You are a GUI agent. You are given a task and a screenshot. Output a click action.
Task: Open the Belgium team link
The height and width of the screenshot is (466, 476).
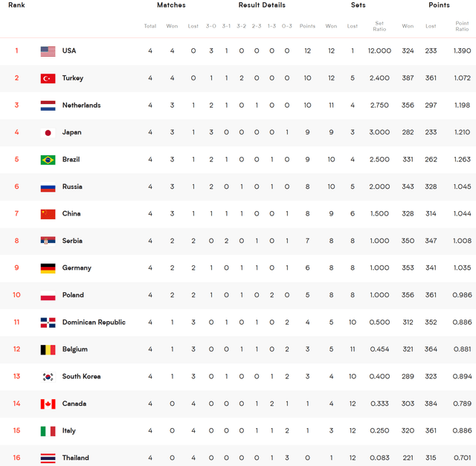(x=74, y=349)
